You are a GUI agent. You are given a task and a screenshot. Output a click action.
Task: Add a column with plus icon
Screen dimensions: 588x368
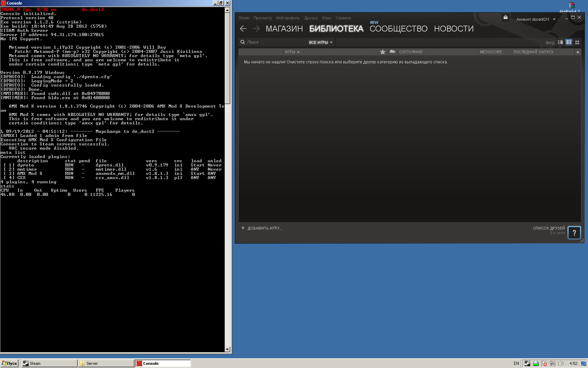click(578, 52)
